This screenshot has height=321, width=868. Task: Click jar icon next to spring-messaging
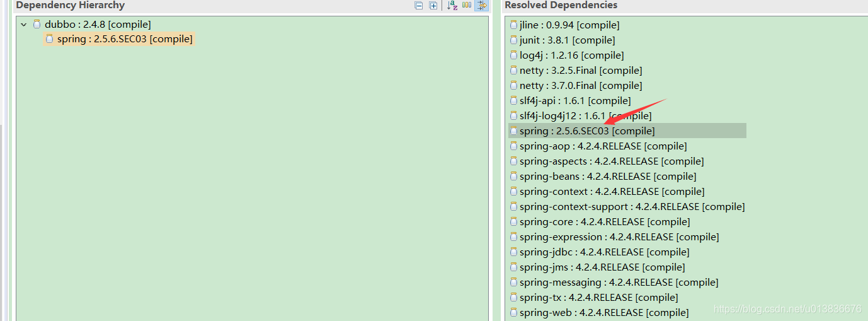click(x=513, y=283)
